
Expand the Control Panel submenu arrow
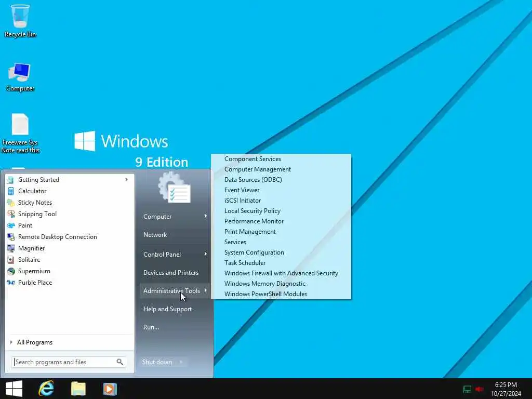206,254
